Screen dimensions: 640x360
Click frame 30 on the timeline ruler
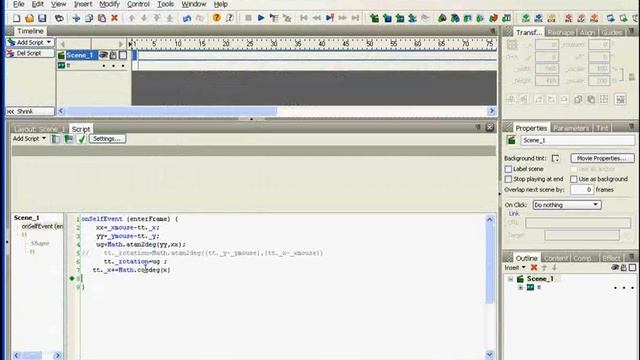coord(274,44)
